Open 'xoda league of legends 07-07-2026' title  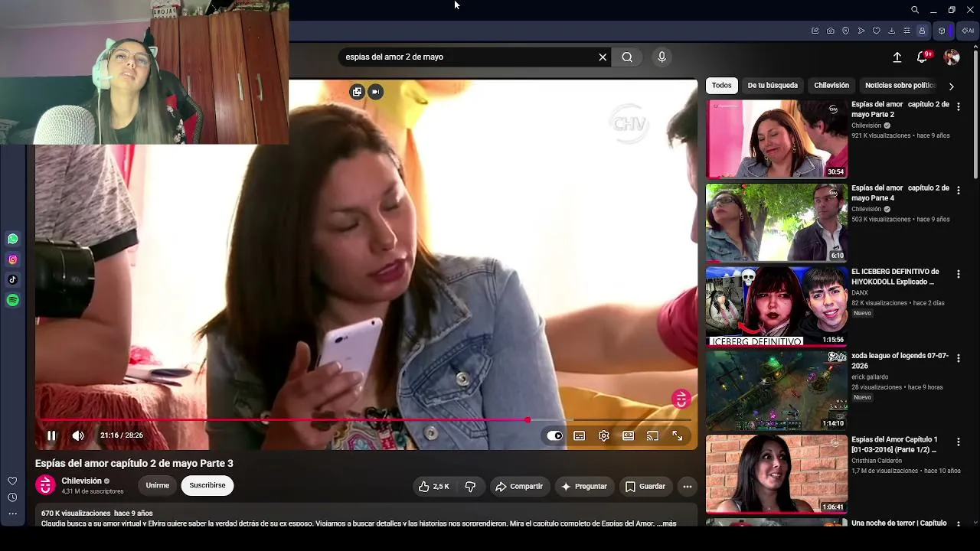click(x=900, y=360)
